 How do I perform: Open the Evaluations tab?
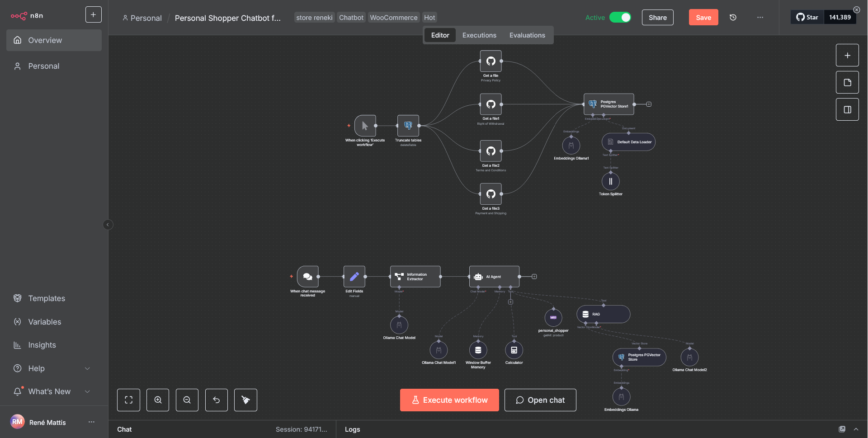tap(527, 35)
